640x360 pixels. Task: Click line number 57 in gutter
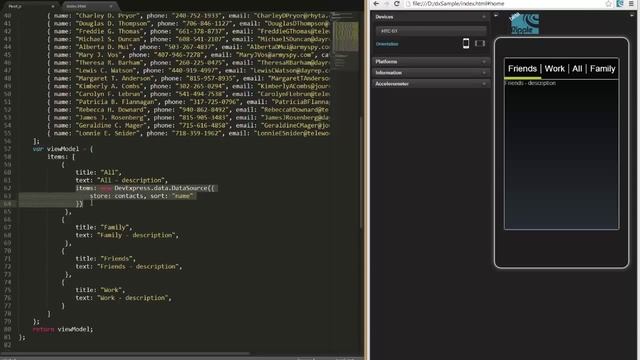(x=7, y=149)
